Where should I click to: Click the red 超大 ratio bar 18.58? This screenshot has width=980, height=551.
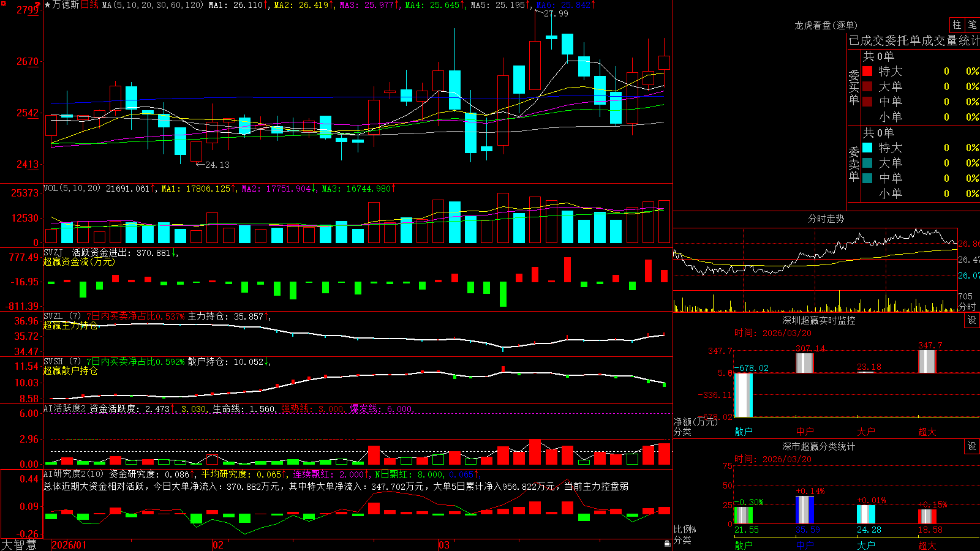[x=927, y=517]
